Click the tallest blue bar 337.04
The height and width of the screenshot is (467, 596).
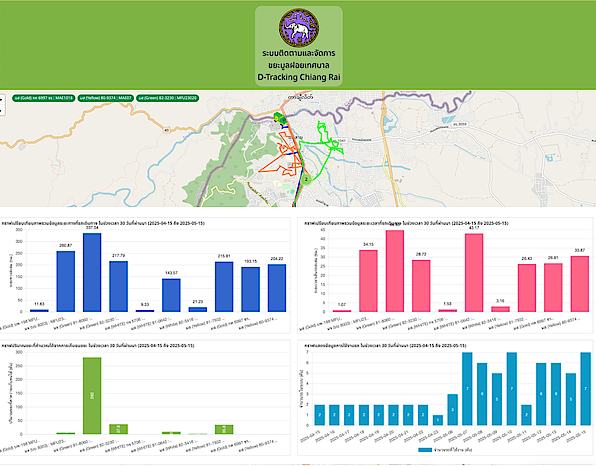point(92,272)
